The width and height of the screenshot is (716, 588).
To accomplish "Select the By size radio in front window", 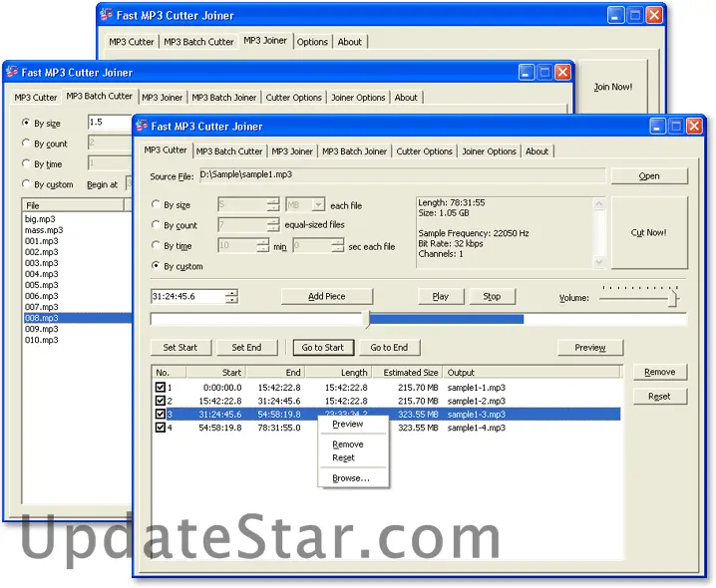I will coord(157,204).
